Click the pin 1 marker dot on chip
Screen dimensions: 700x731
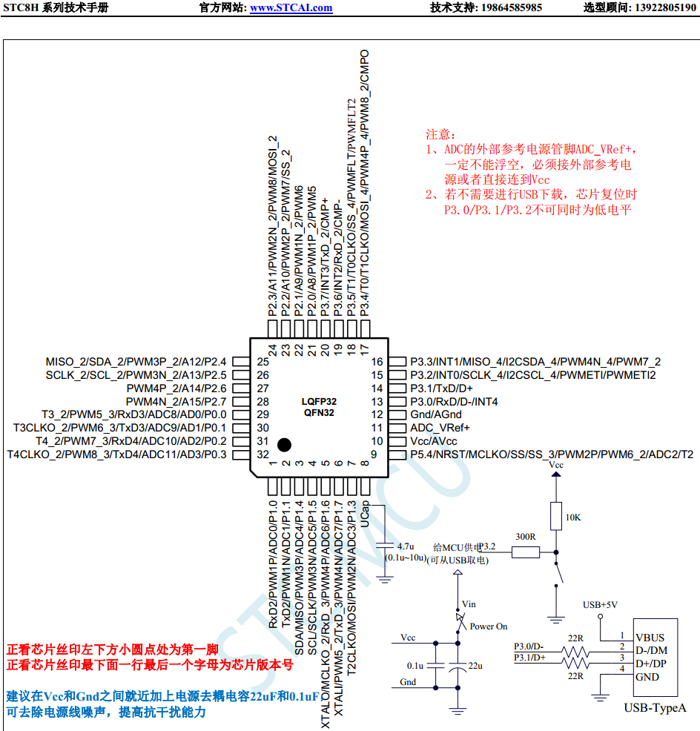(x=284, y=445)
